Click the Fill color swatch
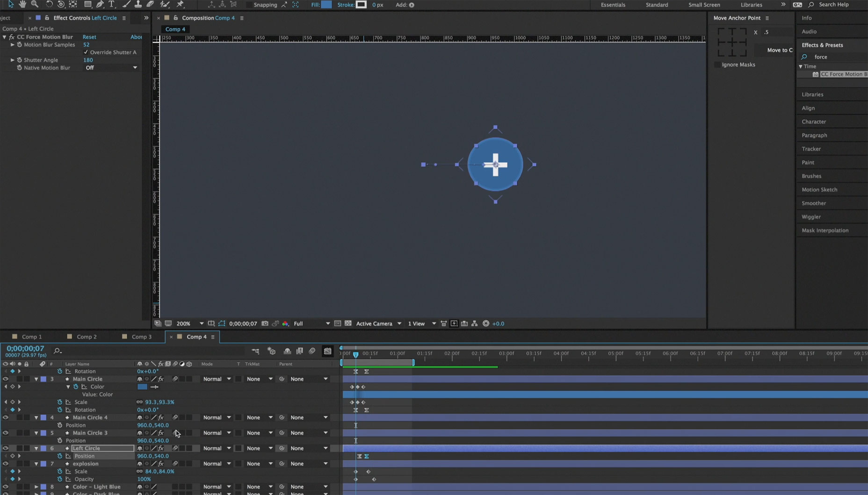 (326, 5)
